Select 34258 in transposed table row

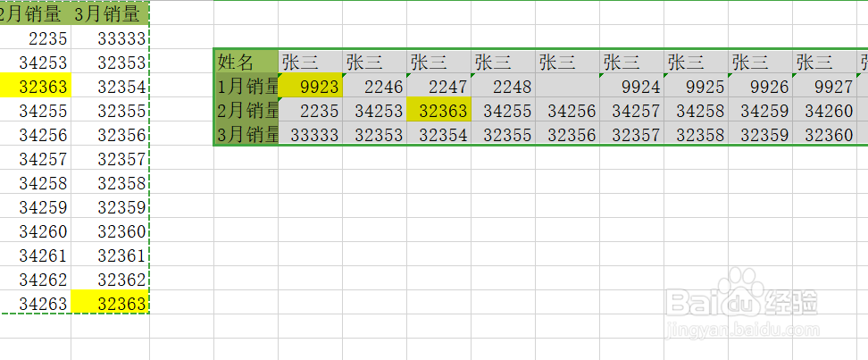tap(696, 110)
